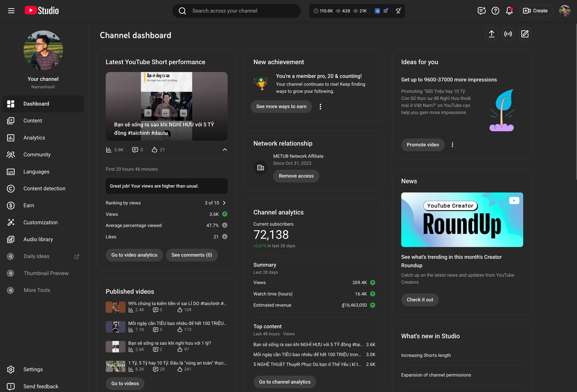Click the green up arrow beside Short Views
This screenshot has height=392, width=577.
click(225, 214)
